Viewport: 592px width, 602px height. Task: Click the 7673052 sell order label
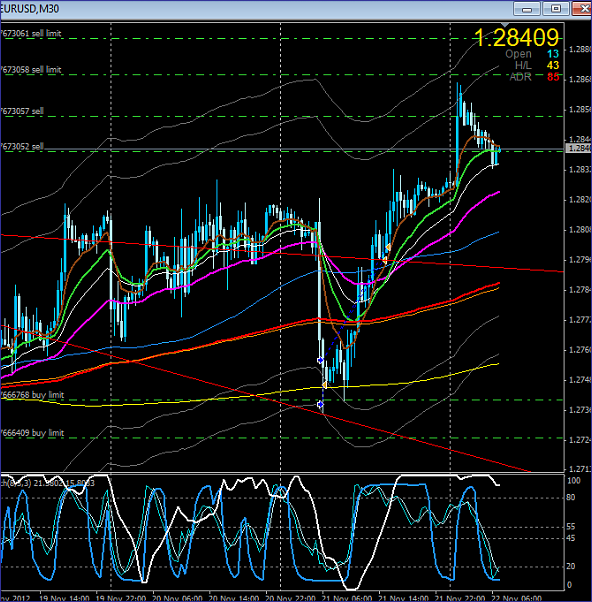point(22,146)
